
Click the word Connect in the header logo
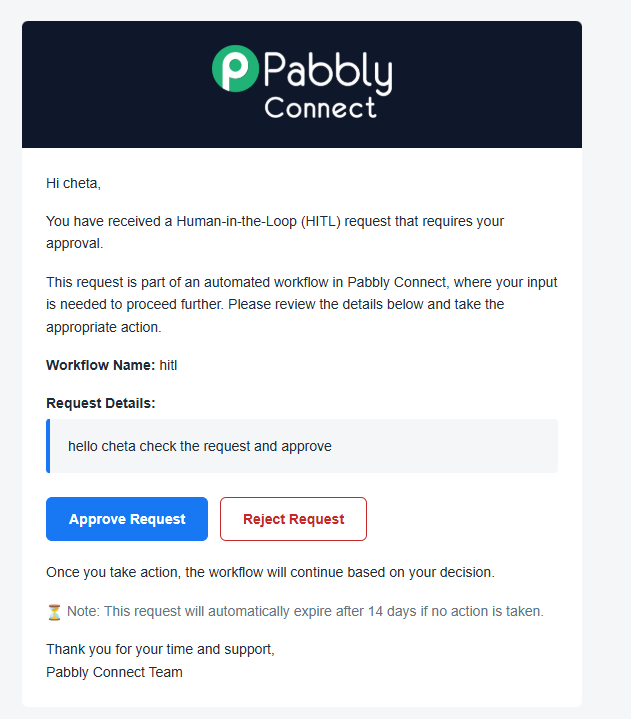[320, 107]
